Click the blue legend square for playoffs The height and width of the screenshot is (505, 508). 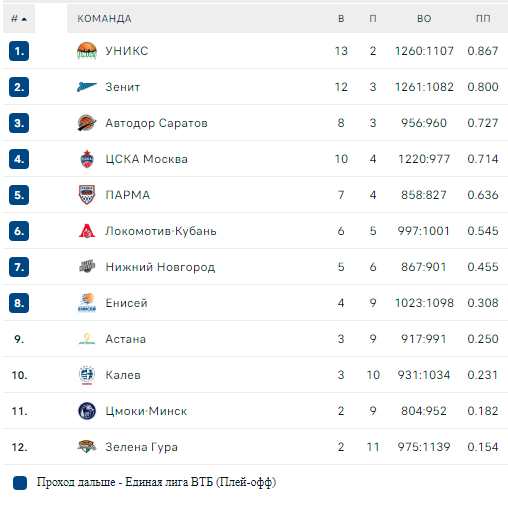coord(20,483)
